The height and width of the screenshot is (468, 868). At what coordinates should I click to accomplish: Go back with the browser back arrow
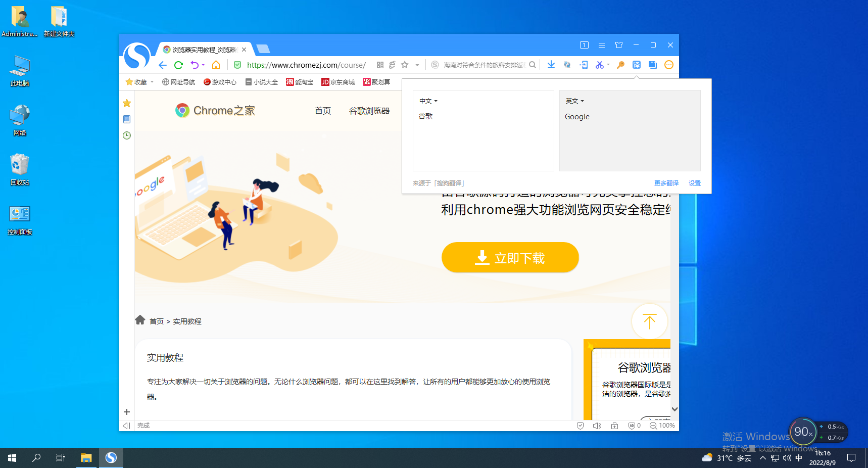162,65
